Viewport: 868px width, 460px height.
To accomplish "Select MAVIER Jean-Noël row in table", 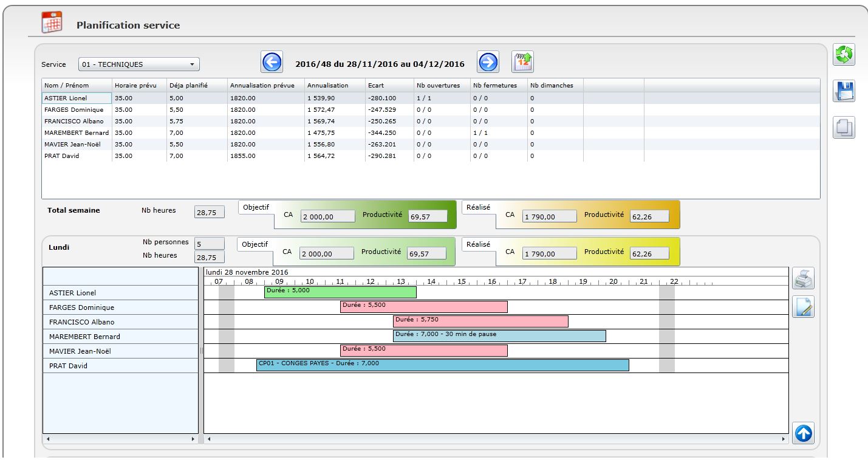I will (431, 144).
